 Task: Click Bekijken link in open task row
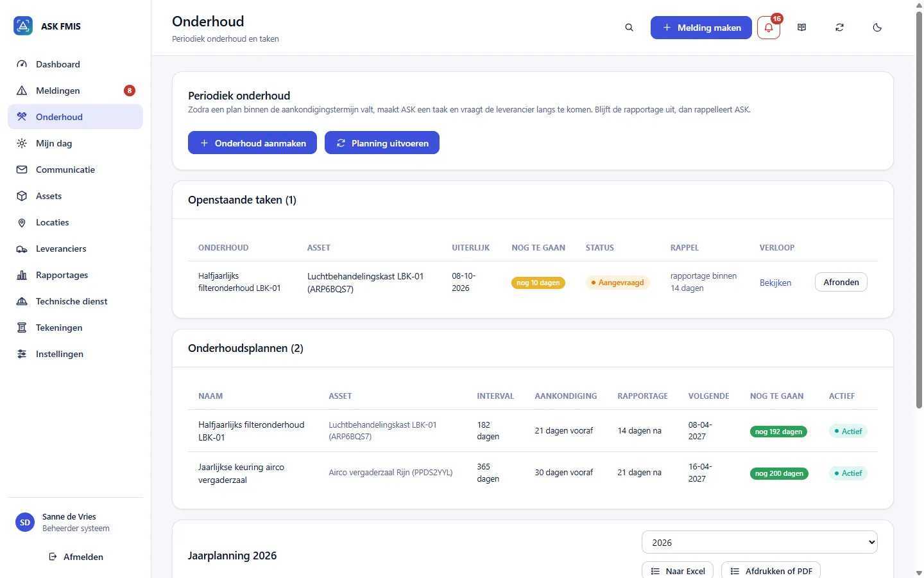tap(775, 283)
